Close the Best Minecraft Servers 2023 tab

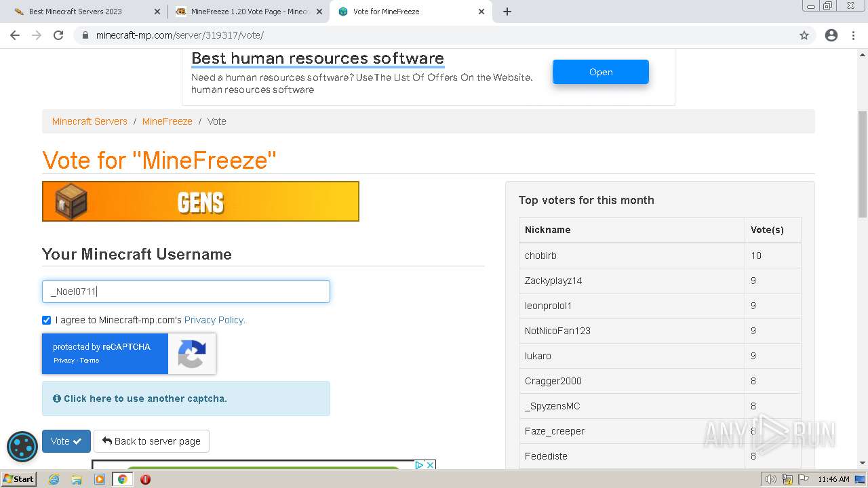click(x=157, y=12)
